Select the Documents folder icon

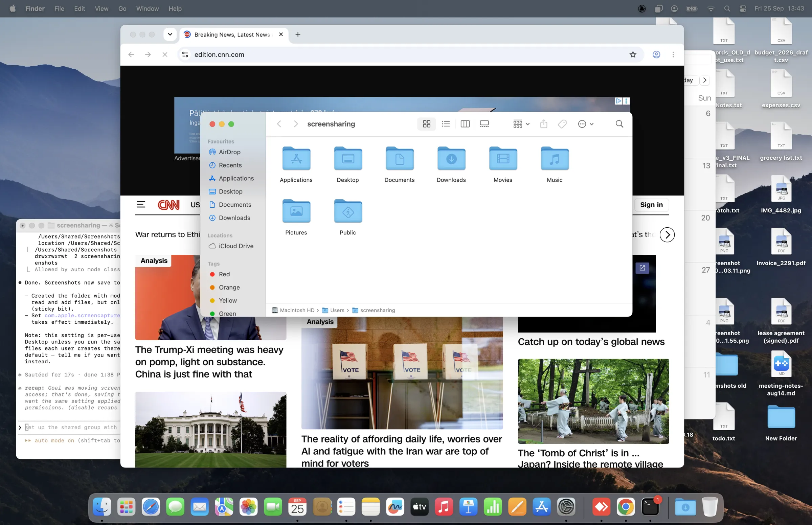(400, 158)
